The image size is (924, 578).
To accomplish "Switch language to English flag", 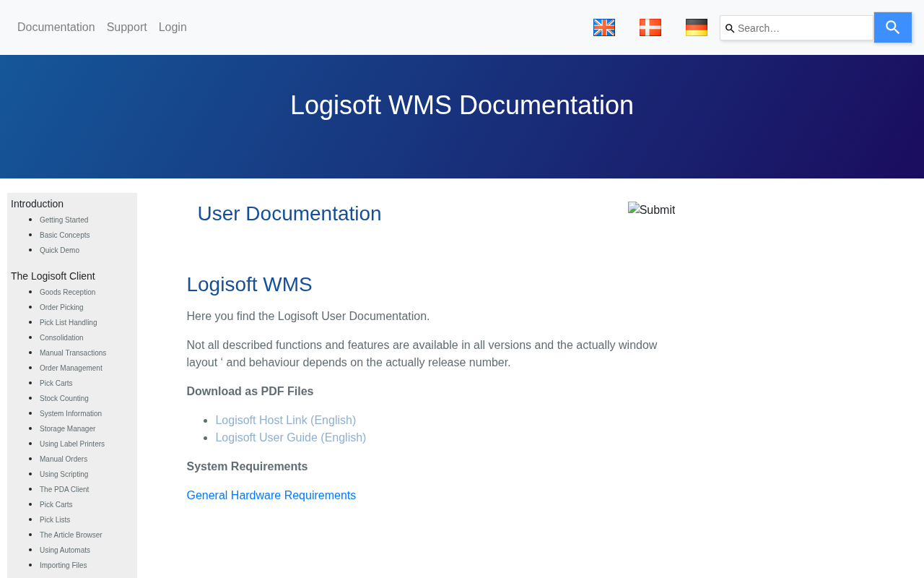I will pyautogui.click(x=604, y=27).
